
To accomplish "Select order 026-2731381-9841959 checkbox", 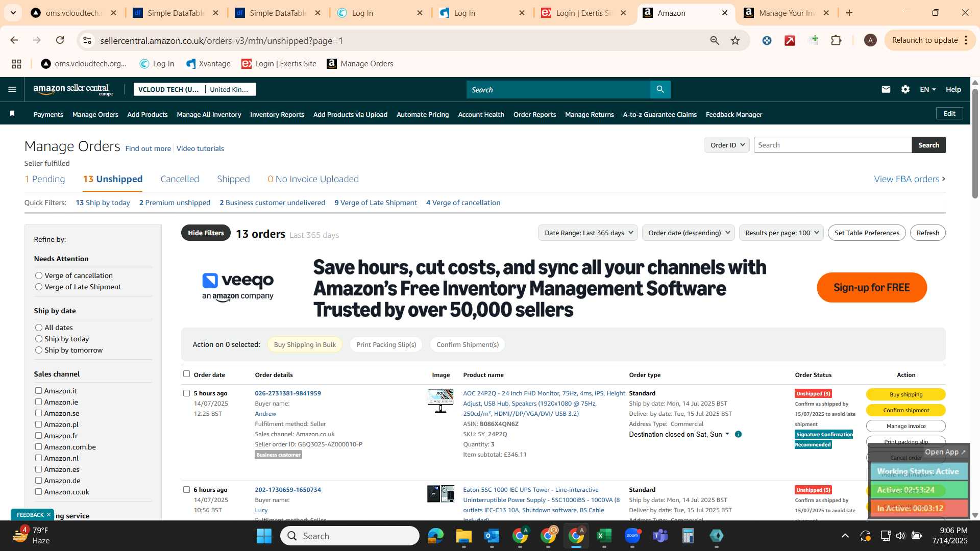I will tap(186, 393).
